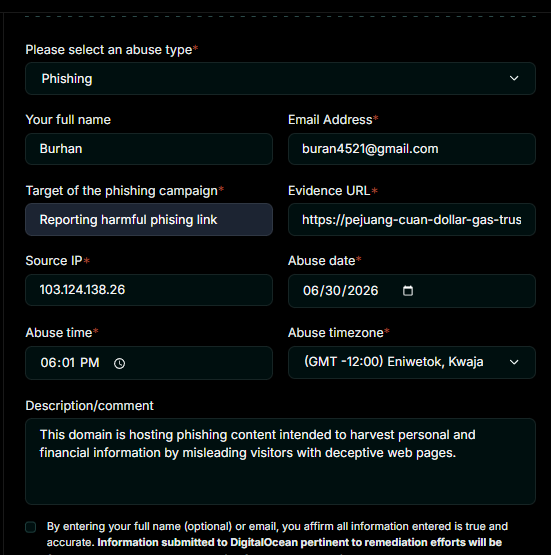Select the hour segment of abuse time
This screenshot has width=551, height=555.
[48, 363]
